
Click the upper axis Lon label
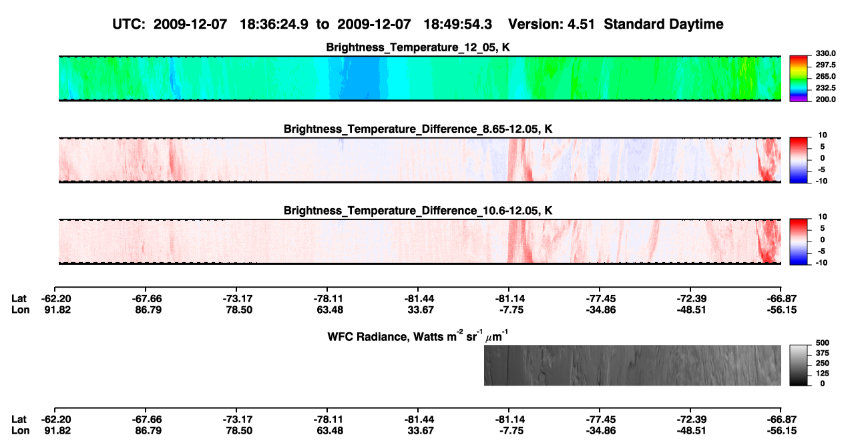19,310
